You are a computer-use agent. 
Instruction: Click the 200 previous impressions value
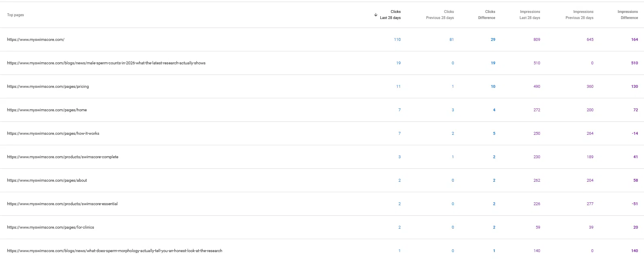pos(590,110)
